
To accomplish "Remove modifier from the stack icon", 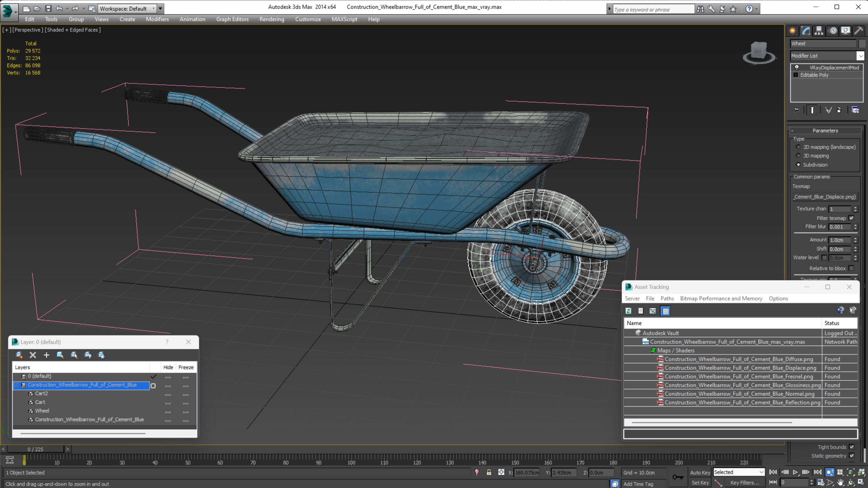I will click(x=839, y=110).
